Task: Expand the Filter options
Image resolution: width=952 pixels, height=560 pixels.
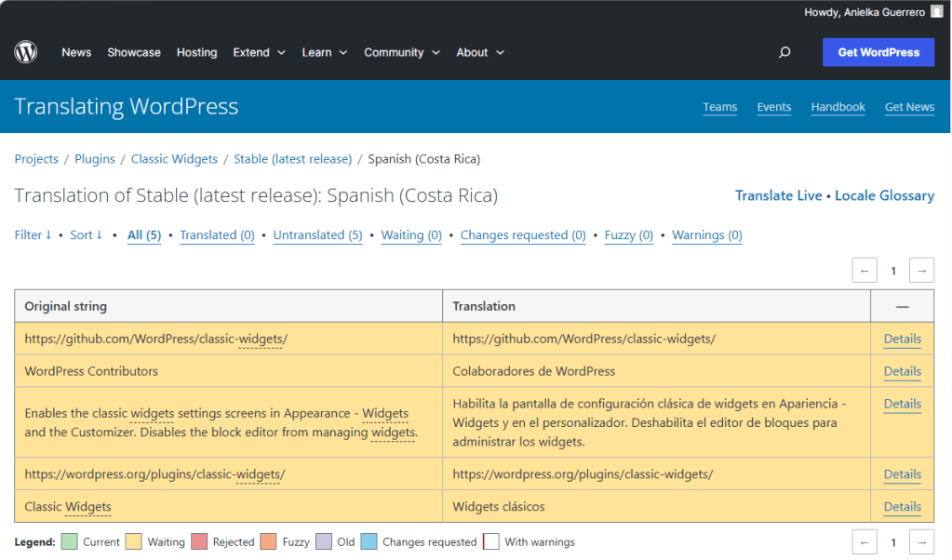Action: click(x=33, y=235)
